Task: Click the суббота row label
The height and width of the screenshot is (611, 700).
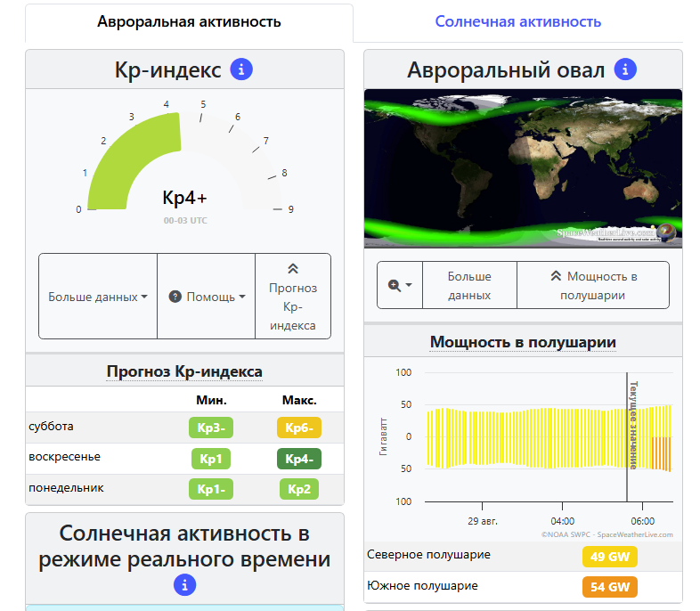Action: [x=51, y=427]
